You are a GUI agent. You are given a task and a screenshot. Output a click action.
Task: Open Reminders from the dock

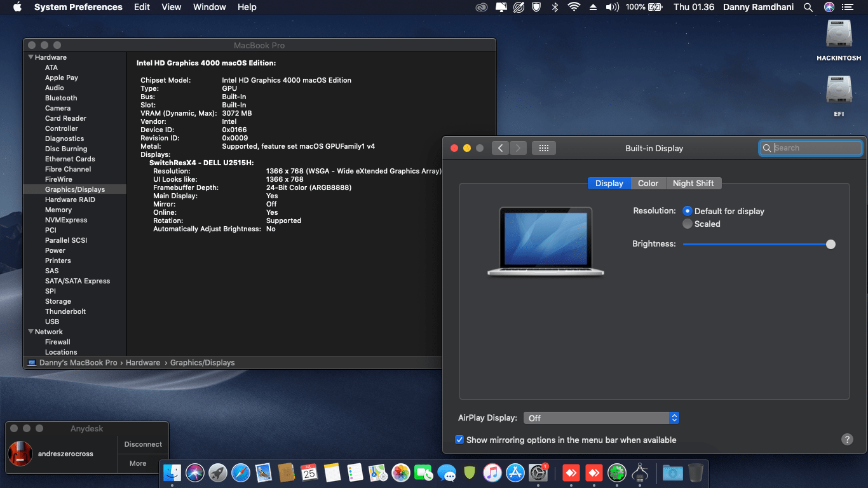[355, 473]
